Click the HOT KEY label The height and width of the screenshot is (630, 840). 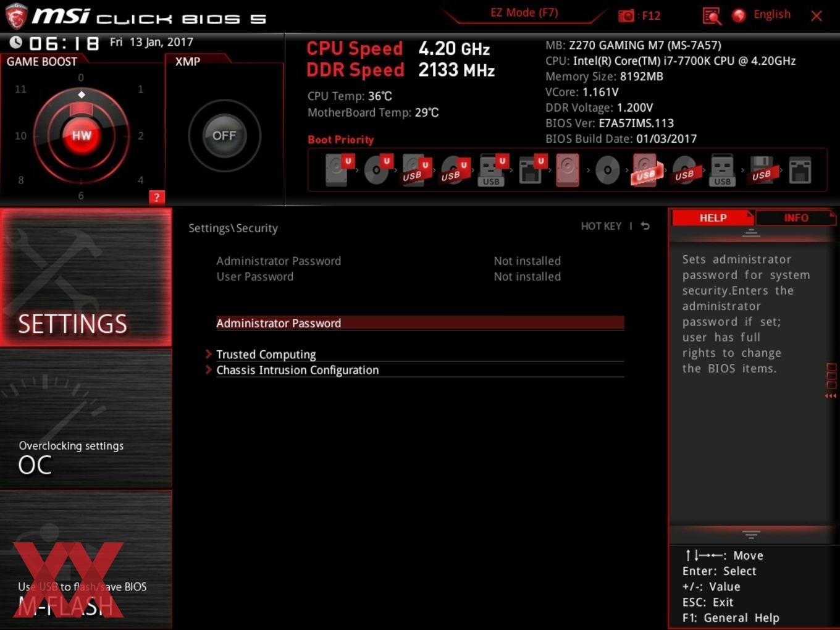pos(601,226)
